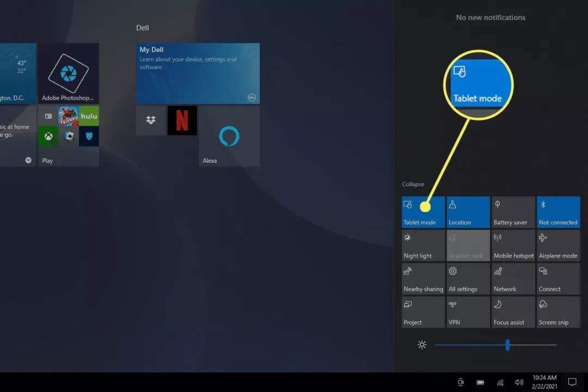Open the Hulu tile

(89, 116)
